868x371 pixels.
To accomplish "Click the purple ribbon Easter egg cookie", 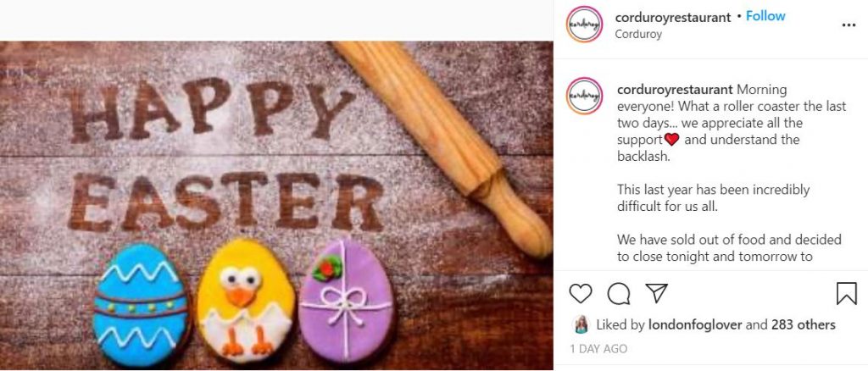I will pos(346,303).
